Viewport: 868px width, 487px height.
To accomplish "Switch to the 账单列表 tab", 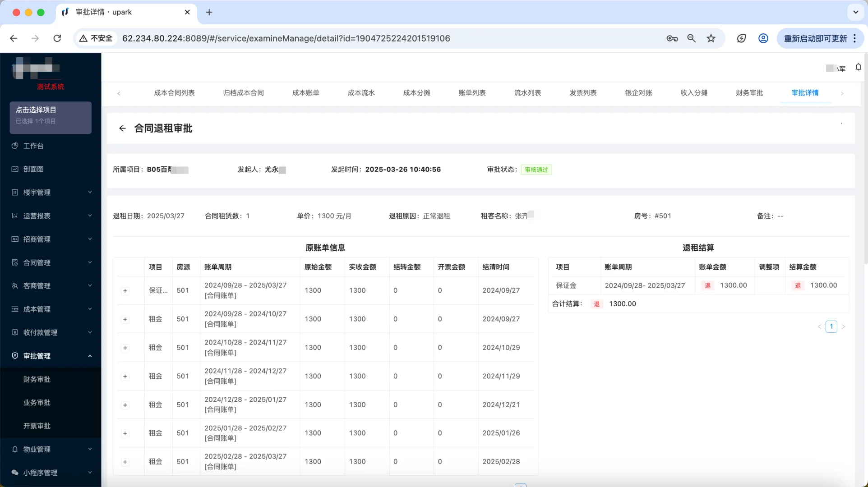I will click(472, 93).
